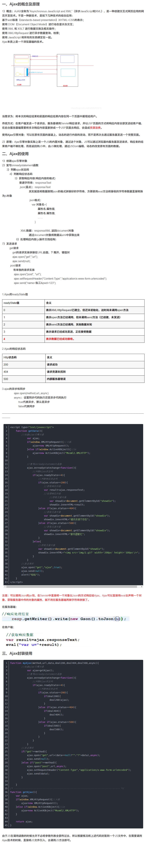Click the heading 一、Ajax的概念及原理
Image resolution: width=146 pixels, height=868 pixels.
tap(21, 4)
